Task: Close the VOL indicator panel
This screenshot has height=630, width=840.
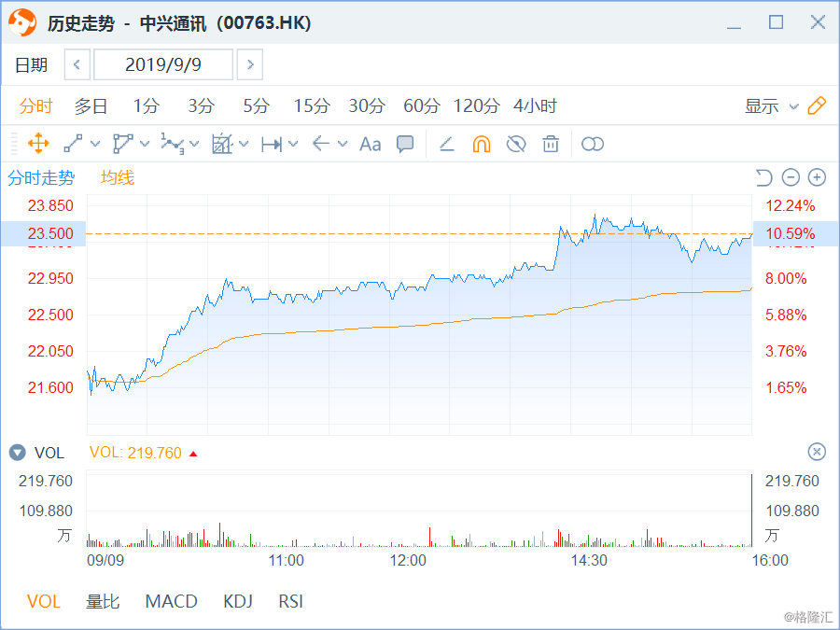Action: coord(817,452)
